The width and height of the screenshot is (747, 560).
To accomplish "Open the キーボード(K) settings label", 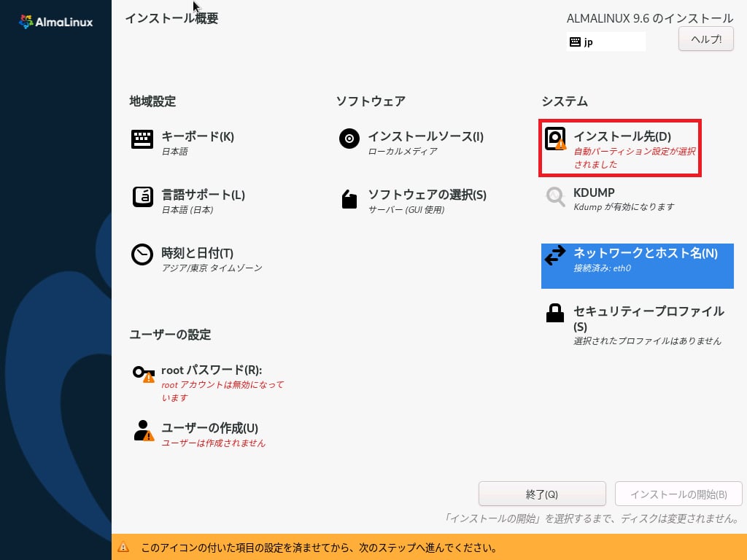I will pos(198,136).
